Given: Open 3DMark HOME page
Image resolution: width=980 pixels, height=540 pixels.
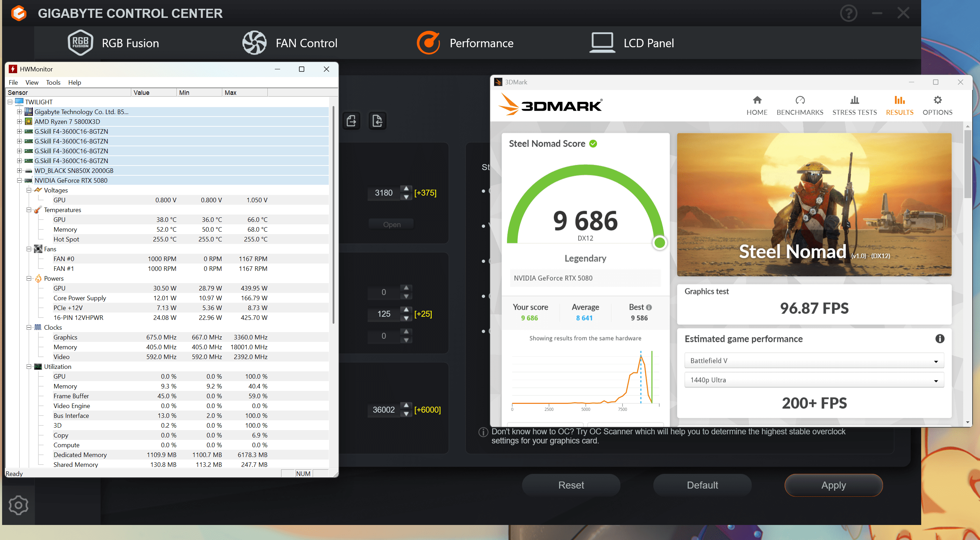Looking at the screenshot, I should (x=756, y=105).
